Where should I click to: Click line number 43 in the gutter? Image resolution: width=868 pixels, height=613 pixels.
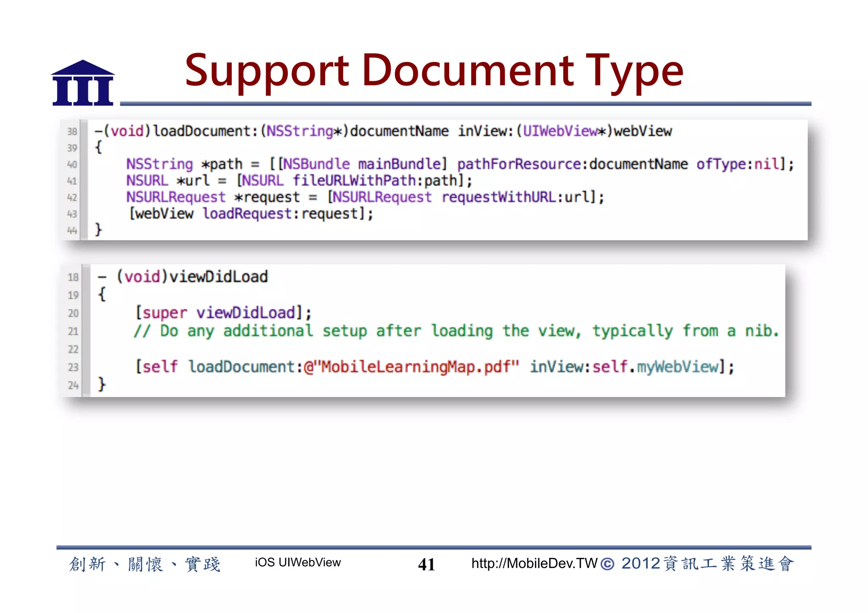pos(72,214)
